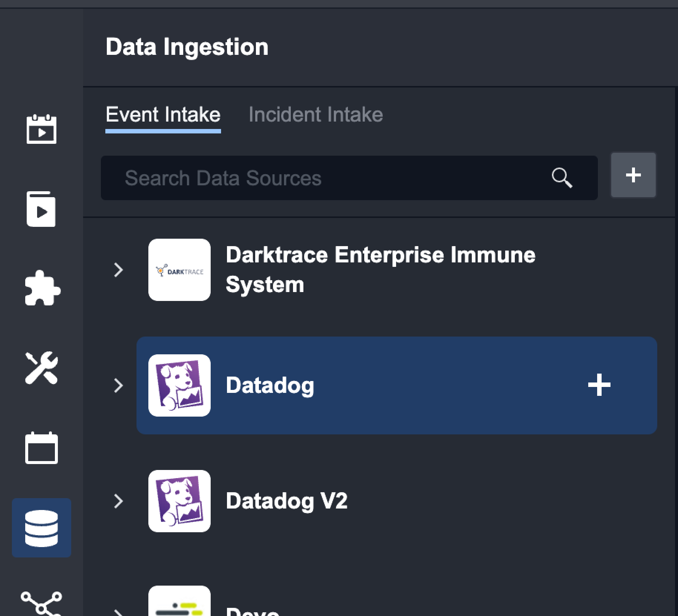Switch to the Incident Intake tab
The image size is (678, 616).
tap(316, 115)
